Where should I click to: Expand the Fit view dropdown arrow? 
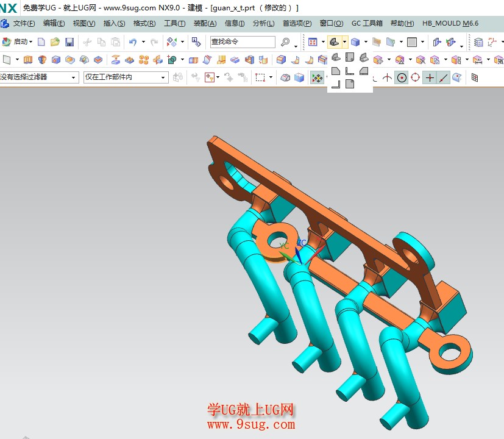tap(323, 42)
